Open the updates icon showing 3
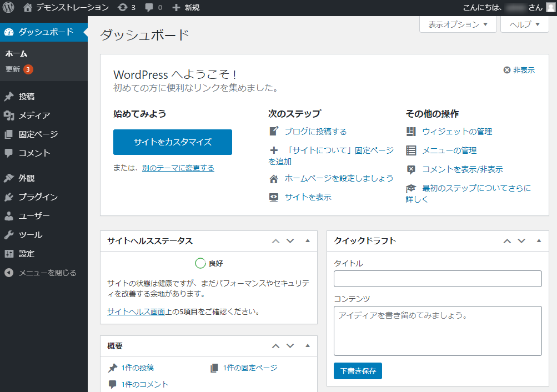 pyautogui.click(x=123, y=7)
